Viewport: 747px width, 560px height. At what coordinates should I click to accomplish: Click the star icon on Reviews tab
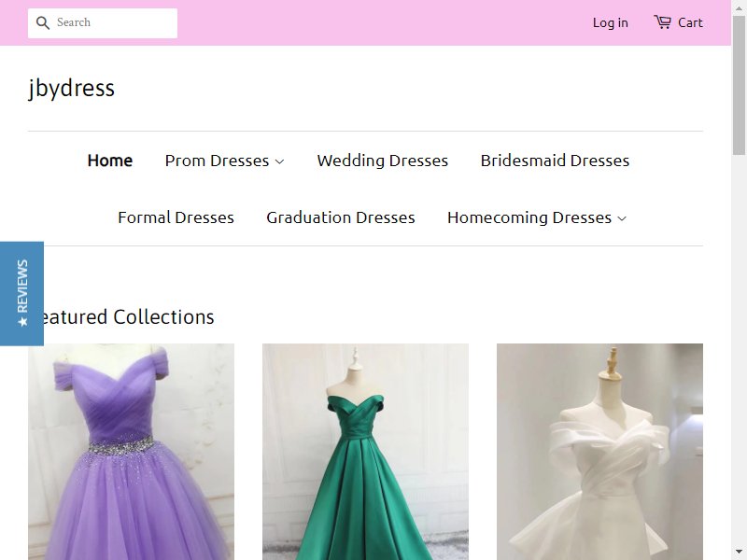tap(22, 322)
